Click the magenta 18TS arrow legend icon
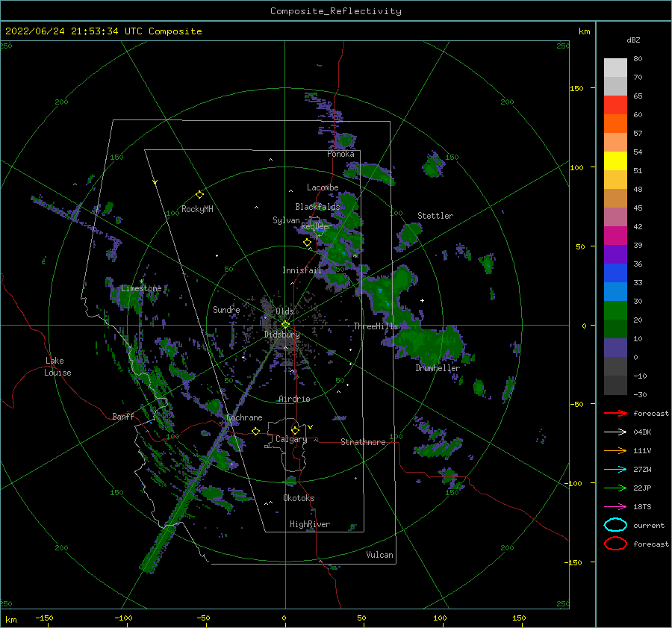This screenshot has width=672, height=628. [x=615, y=507]
